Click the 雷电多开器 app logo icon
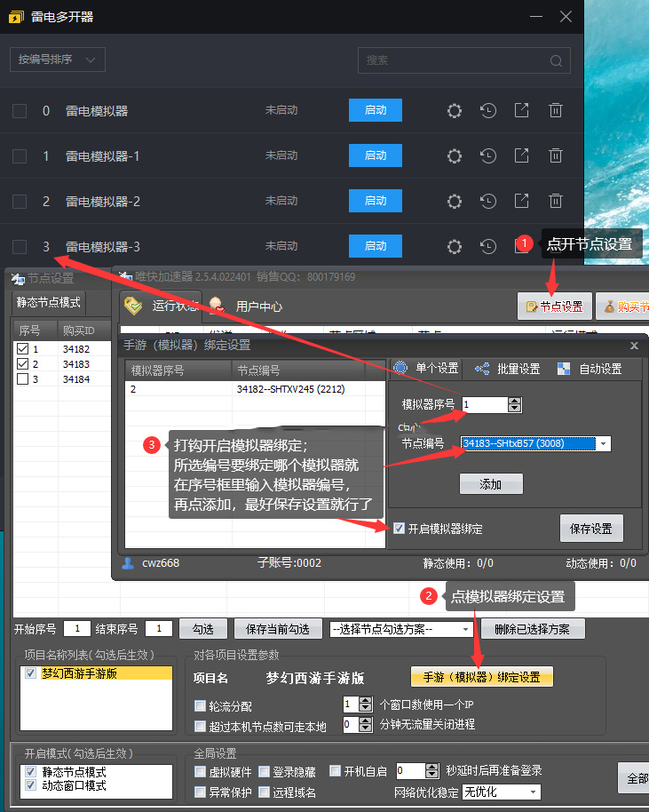 [x=16, y=17]
